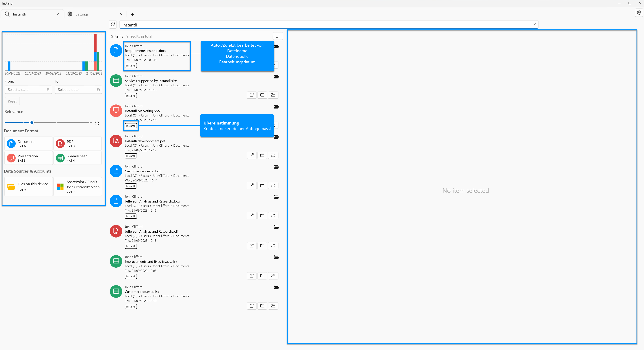Screen dimensions: 644x350
Task: Click the leftmost blue bar in the date chart
Action: click(x=9, y=66)
